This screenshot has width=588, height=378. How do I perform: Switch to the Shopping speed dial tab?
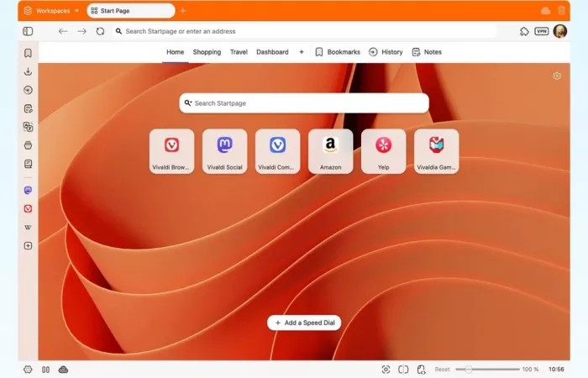click(x=207, y=52)
